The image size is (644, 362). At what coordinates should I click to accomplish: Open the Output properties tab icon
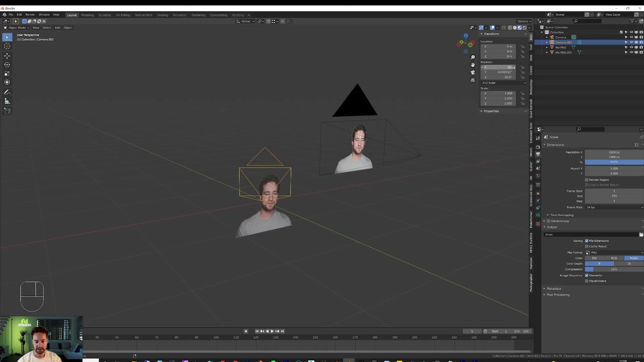[x=538, y=154]
